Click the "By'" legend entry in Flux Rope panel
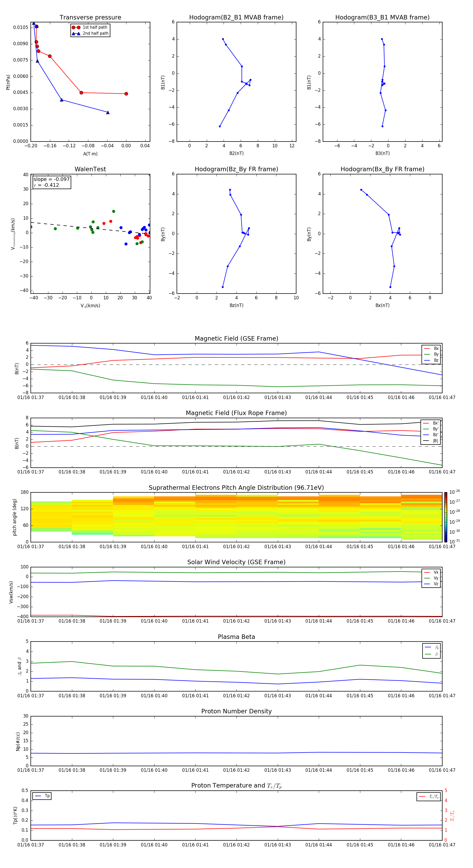Image resolution: width=473 pixels, height=868 pixels. (x=431, y=429)
